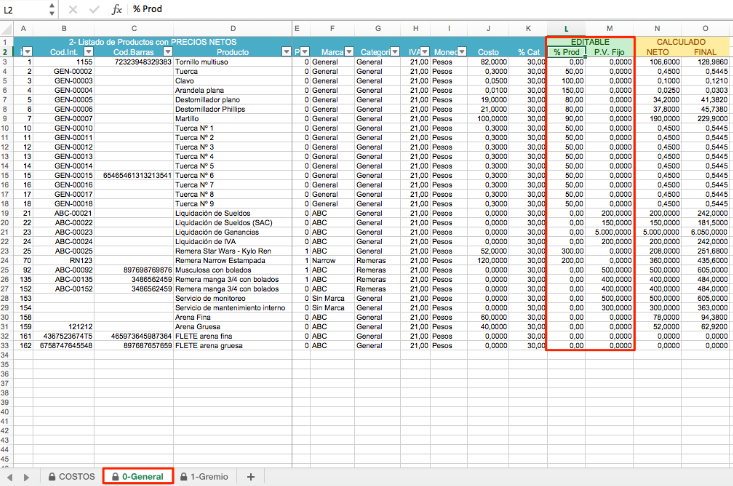Select the 0-General sheet tab
733x486 pixels.
pyautogui.click(x=138, y=477)
